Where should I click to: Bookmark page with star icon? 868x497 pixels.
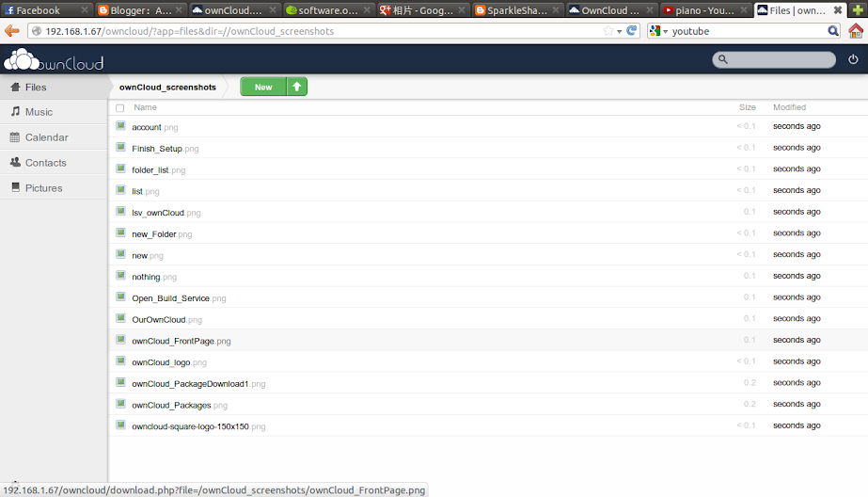click(x=608, y=31)
